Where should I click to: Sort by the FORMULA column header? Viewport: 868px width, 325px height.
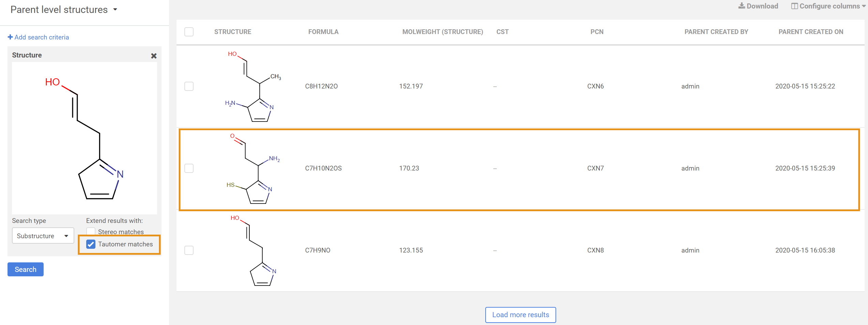click(x=323, y=32)
